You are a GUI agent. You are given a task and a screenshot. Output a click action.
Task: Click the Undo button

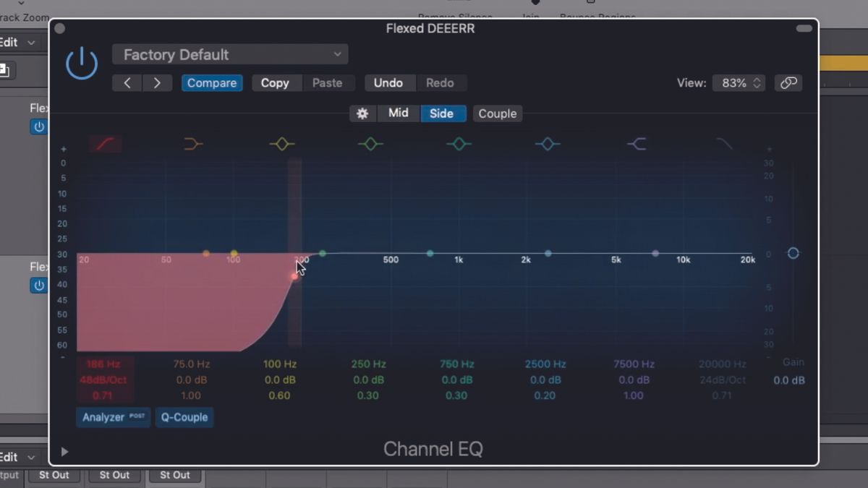click(390, 82)
